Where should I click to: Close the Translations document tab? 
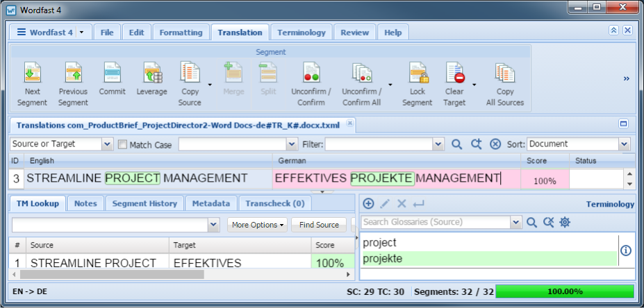tap(349, 123)
